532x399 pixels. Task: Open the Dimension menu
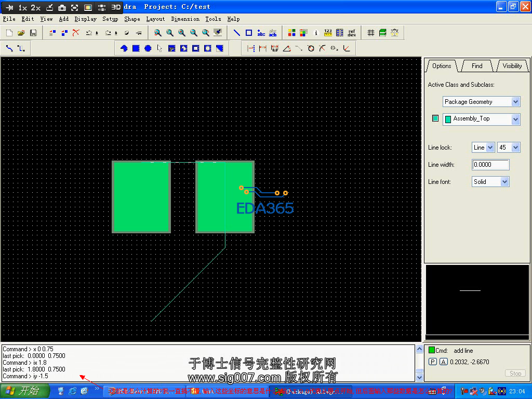click(185, 19)
